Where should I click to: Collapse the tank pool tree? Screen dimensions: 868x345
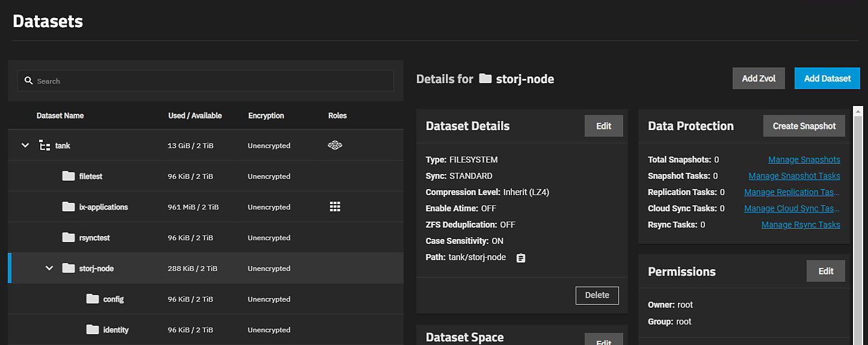pyautogui.click(x=25, y=145)
